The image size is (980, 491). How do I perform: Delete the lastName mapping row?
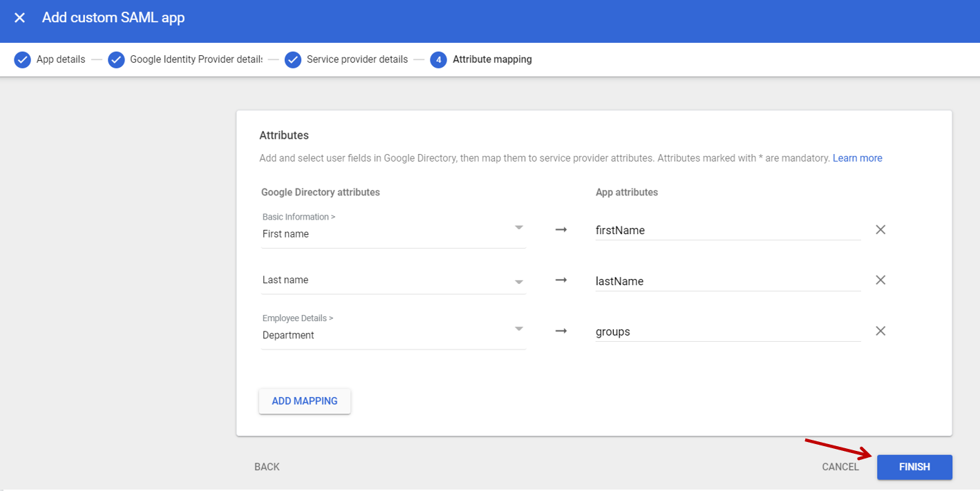pyautogui.click(x=880, y=280)
